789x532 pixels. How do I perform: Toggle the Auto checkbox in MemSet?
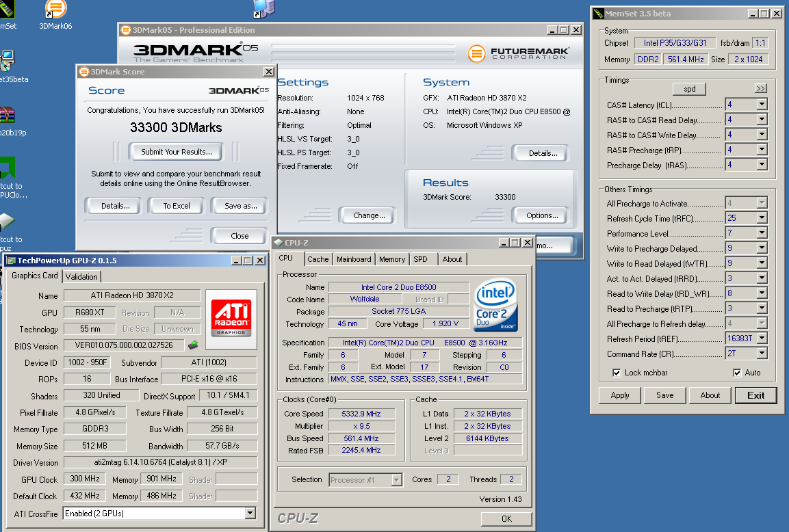coord(737,373)
